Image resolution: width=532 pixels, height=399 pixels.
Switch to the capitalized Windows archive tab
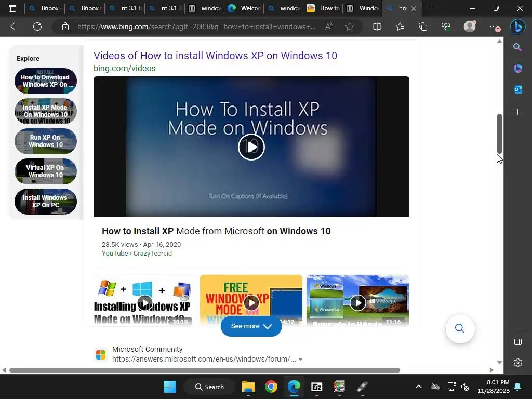pos(363,8)
